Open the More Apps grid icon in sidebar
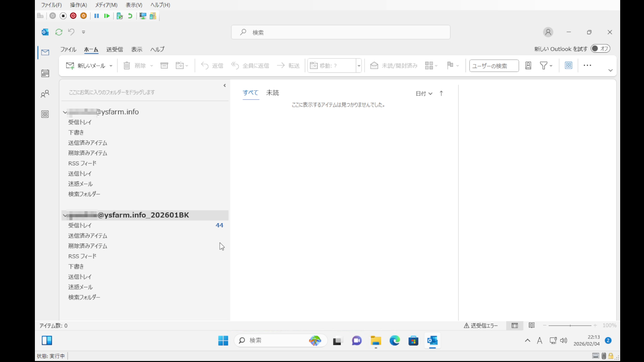644x362 pixels. point(45,114)
